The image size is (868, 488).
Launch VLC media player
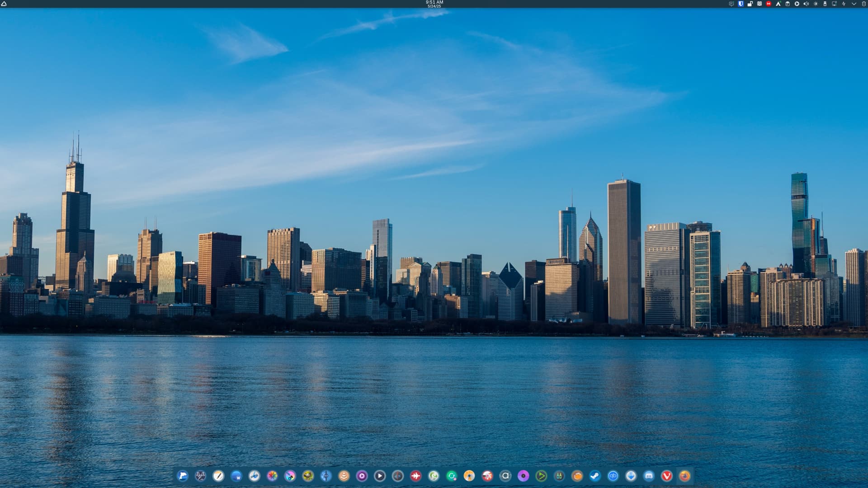point(344,476)
